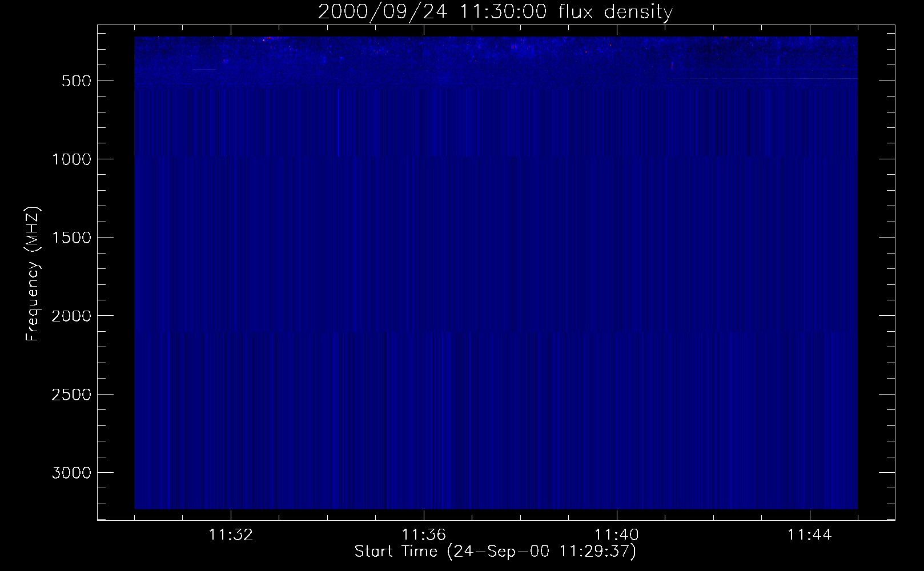924x571 pixels.
Task: Click the 1500 frequency tick label
Action: point(71,238)
